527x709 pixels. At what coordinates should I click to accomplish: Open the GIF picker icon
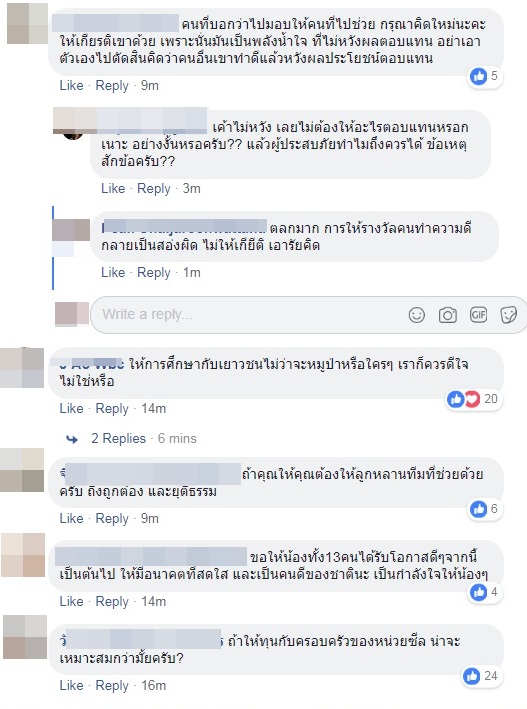point(478,314)
